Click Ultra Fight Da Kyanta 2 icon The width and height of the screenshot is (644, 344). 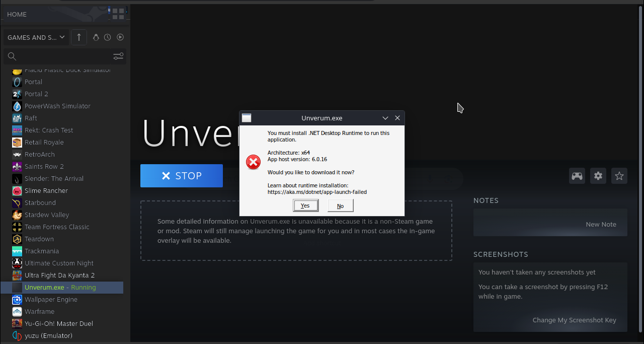tap(17, 275)
